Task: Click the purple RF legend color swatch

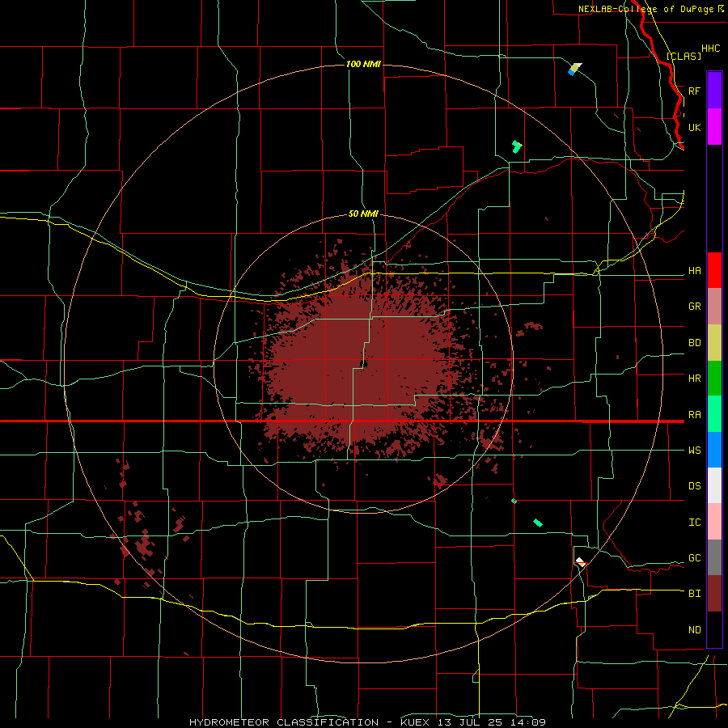Action: (x=714, y=91)
